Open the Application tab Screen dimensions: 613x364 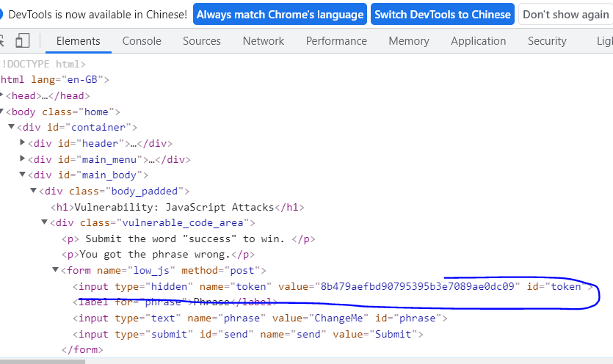tap(479, 41)
